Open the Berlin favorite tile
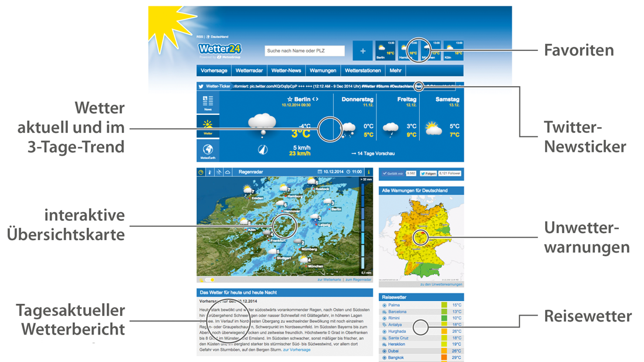The height and width of the screenshot is (362, 644). point(385,51)
